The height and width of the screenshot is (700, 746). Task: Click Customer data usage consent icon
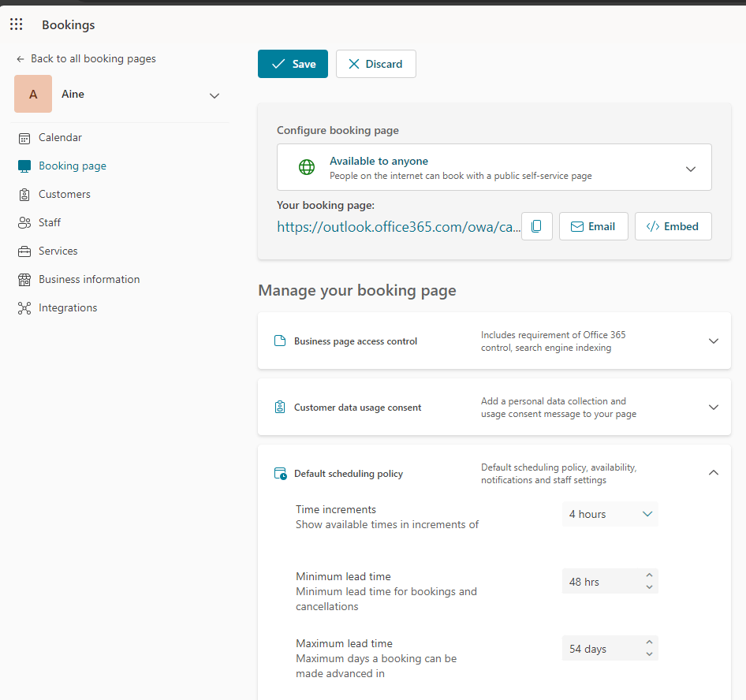click(280, 407)
